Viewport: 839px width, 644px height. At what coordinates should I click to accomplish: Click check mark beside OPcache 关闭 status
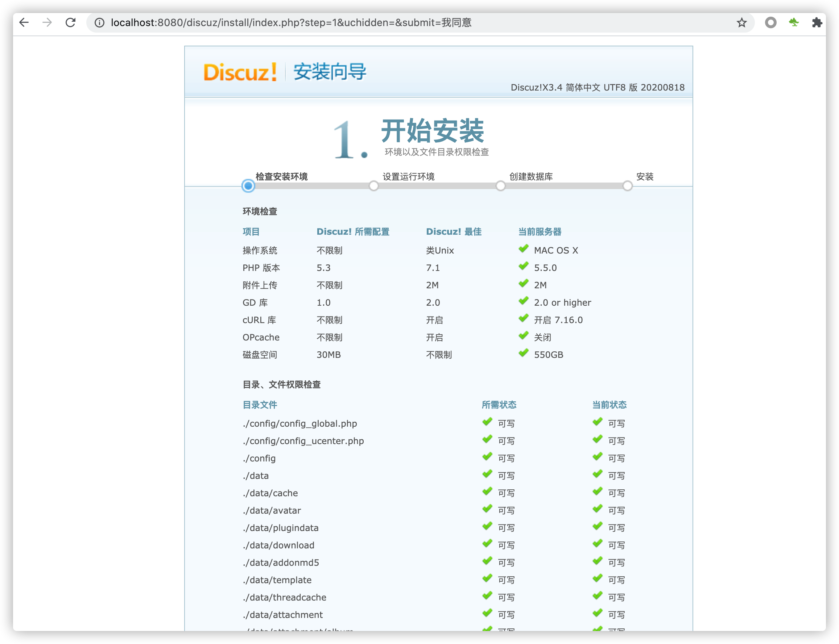coord(524,336)
